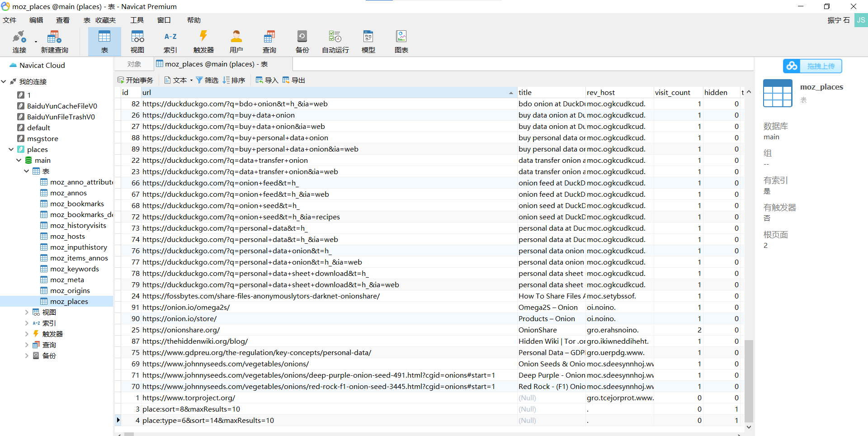Click the vertical scrollbar thumb in grid
This screenshot has width=868, height=436.
pyautogui.click(x=749, y=381)
